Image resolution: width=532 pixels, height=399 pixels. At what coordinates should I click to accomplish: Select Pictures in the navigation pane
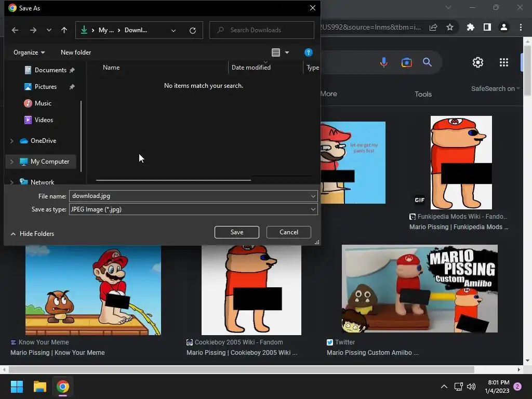click(x=46, y=87)
